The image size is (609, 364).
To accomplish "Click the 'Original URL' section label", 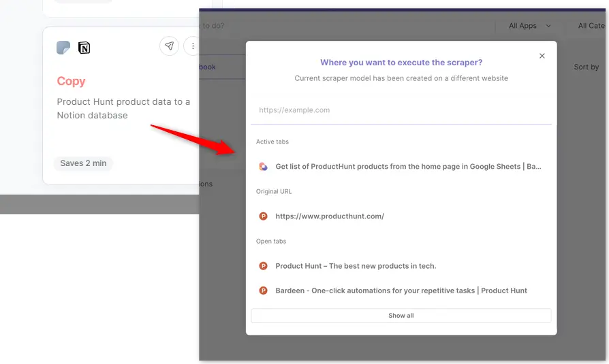I will click(x=274, y=191).
